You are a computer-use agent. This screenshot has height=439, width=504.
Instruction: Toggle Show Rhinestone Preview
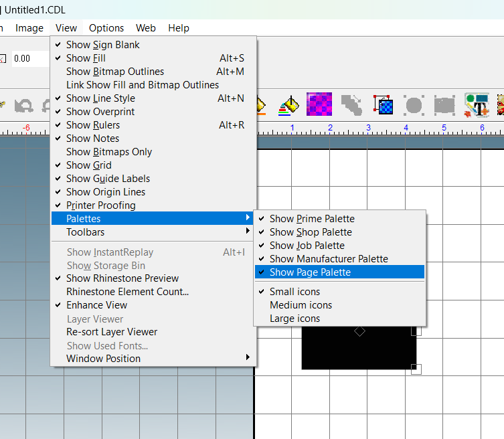pos(153,278)
